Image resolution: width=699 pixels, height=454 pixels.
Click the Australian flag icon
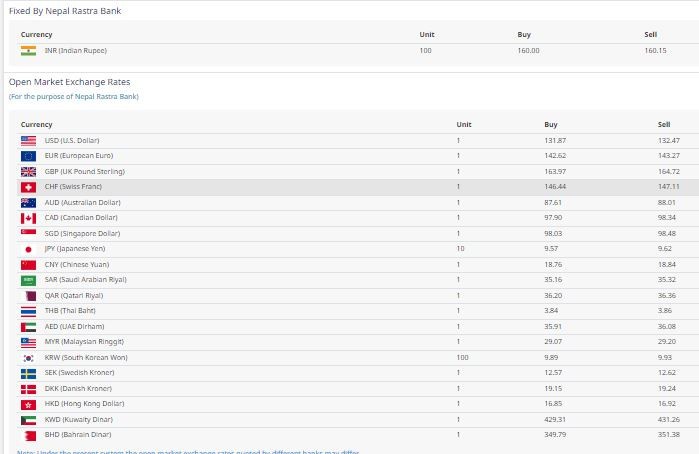(x=28, y=203)
